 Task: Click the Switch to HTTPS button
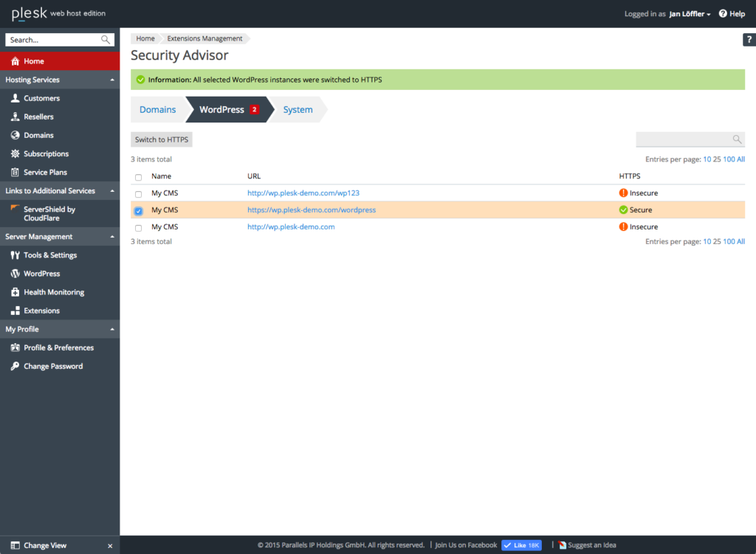(x=162, y=139)
